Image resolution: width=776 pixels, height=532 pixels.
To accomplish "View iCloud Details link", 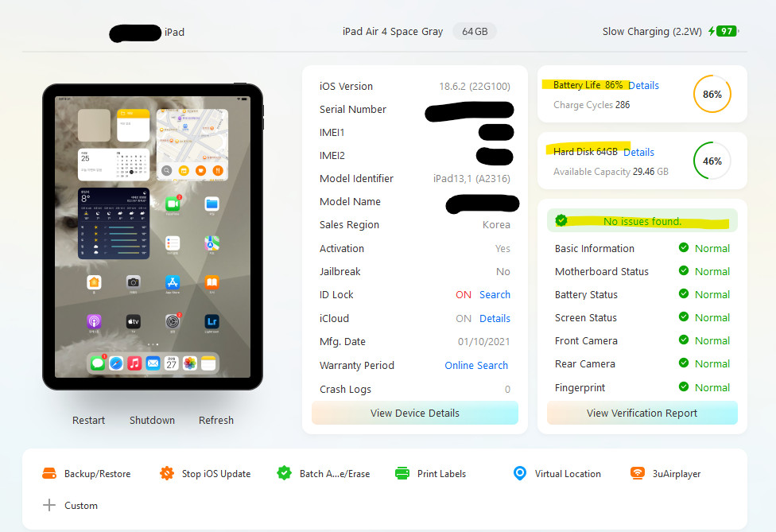I will [x=495, y=318].
